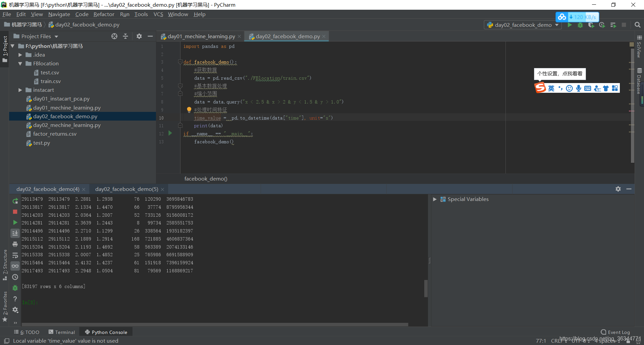The image size is (644, 345).
Task: Start debugging with the bug icon in toolbar
Action: [x=580, y=25]
